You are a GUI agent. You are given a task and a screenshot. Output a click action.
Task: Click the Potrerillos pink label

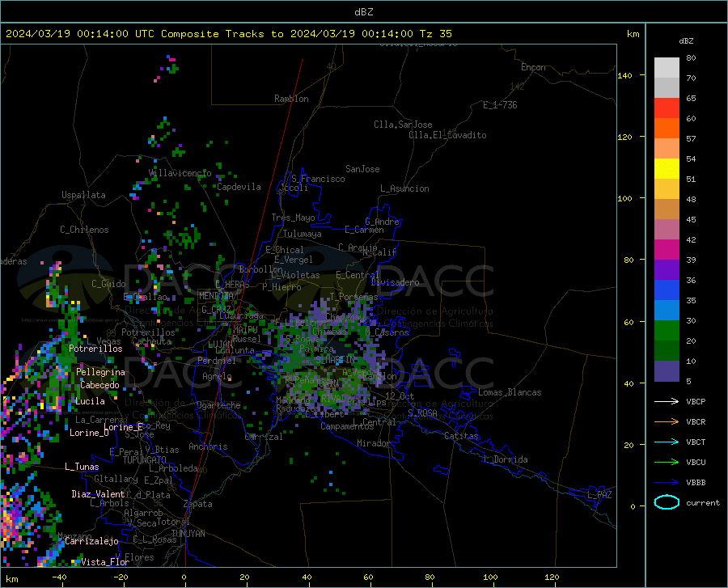coord(95,349)
